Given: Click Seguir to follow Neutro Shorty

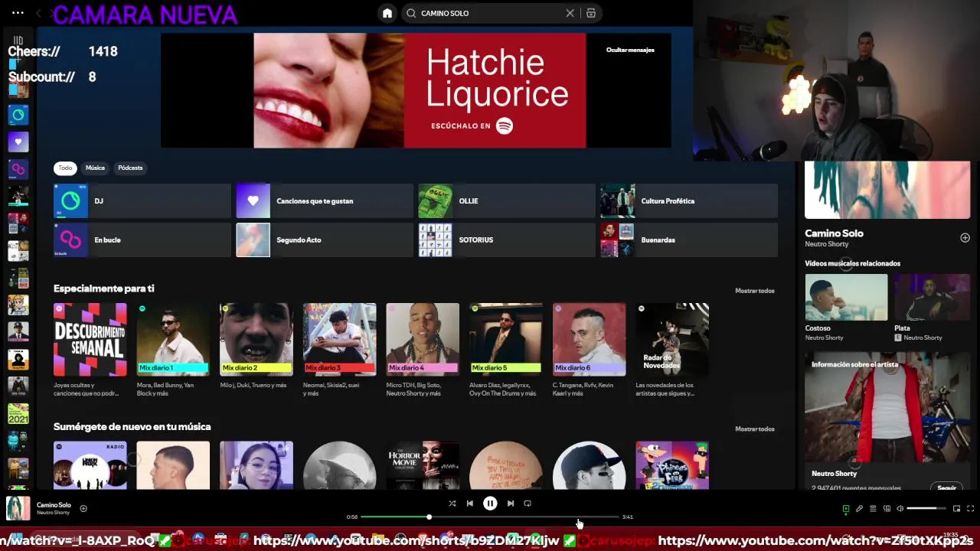Looking at the screenshot, I should (x=947, y=487).
